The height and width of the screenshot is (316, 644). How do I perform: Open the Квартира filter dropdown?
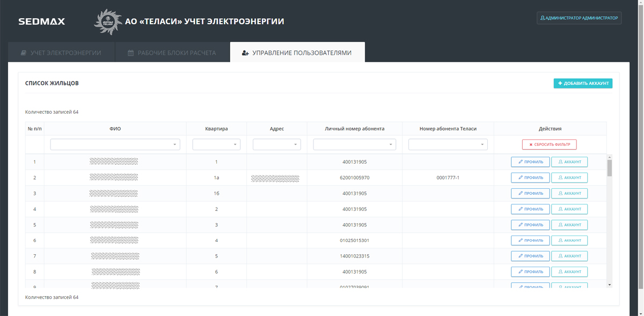point(216,144)
